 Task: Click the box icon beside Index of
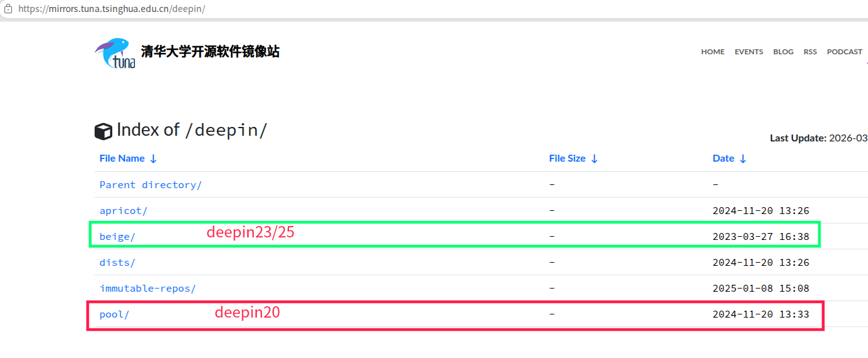click(x=103, y=131)
